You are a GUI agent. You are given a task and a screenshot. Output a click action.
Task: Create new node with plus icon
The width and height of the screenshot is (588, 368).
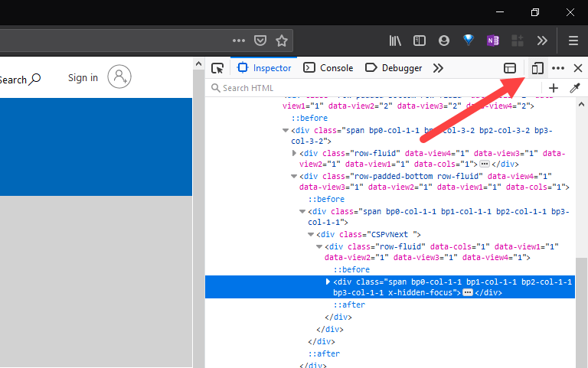click(554, 88)
